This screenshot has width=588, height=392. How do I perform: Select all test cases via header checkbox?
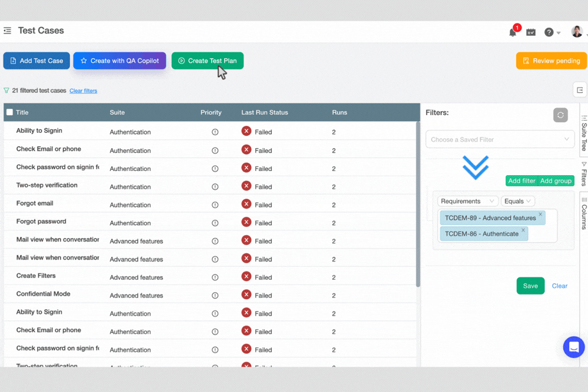(x=8, y=112)
